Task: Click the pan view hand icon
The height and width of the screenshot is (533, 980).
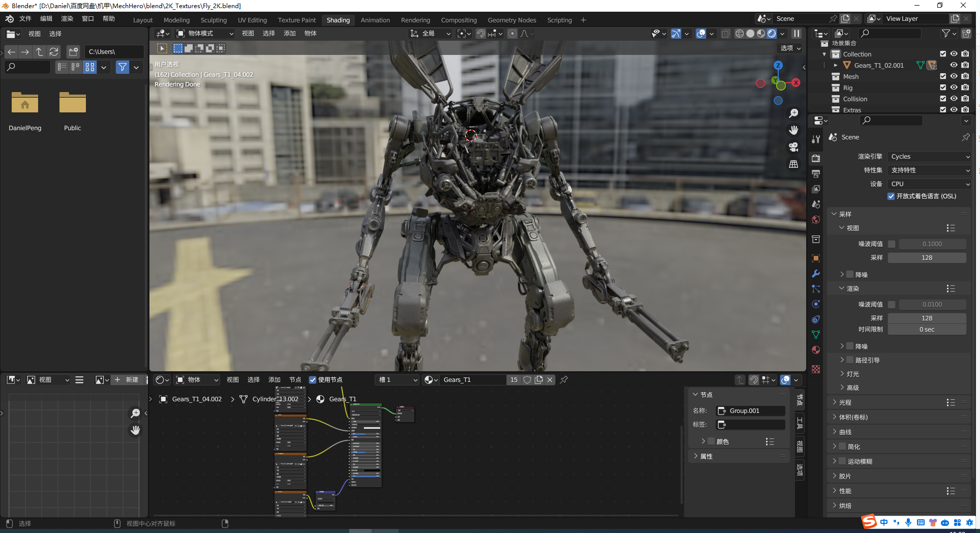Action: (x=793, y=130)
